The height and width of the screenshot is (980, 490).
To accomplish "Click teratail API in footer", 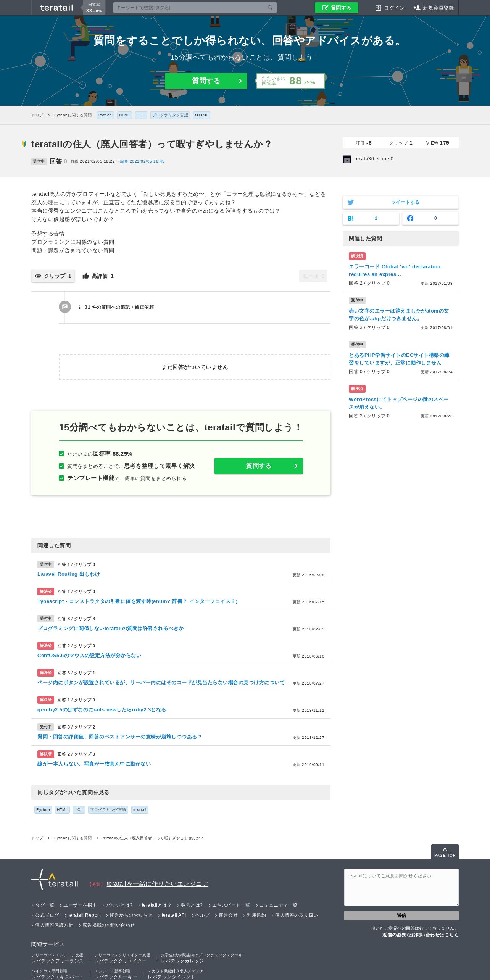I will (x=174, y=915).
